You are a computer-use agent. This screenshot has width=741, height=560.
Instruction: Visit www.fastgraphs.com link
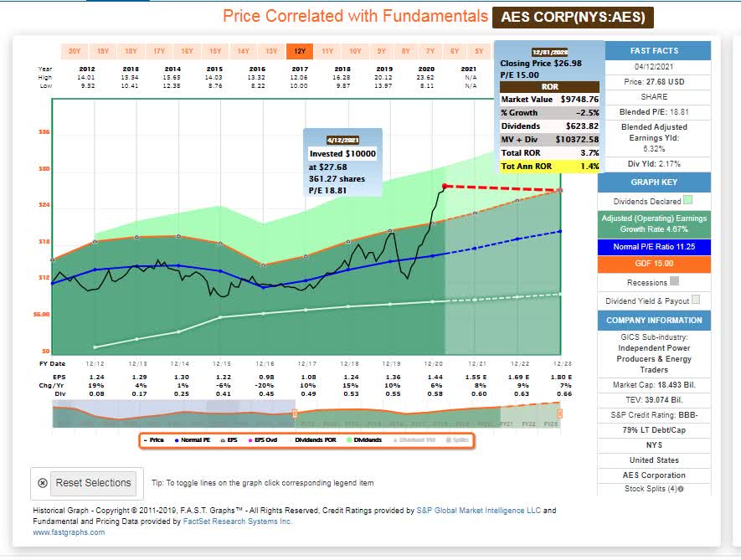[69, 532]
